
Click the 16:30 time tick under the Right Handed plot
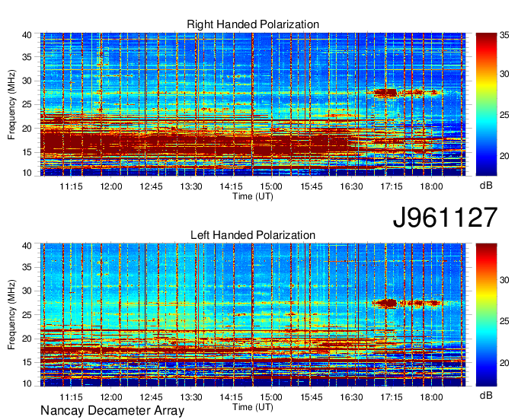[351, 186]
